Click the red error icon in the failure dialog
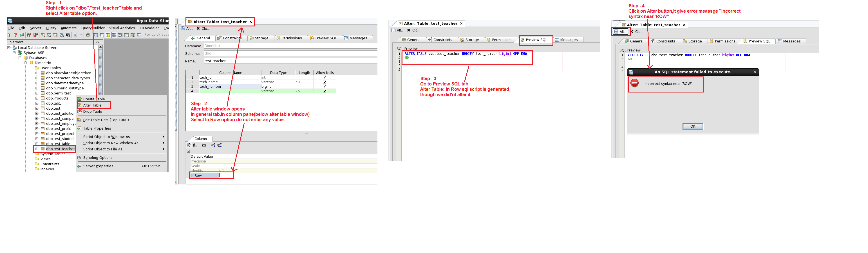 [634, 83]
